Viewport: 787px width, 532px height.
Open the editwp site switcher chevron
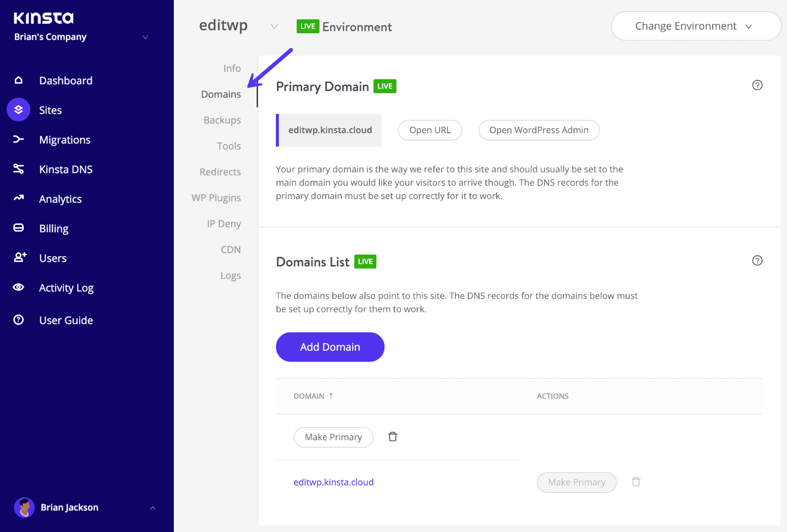(274, 27)
